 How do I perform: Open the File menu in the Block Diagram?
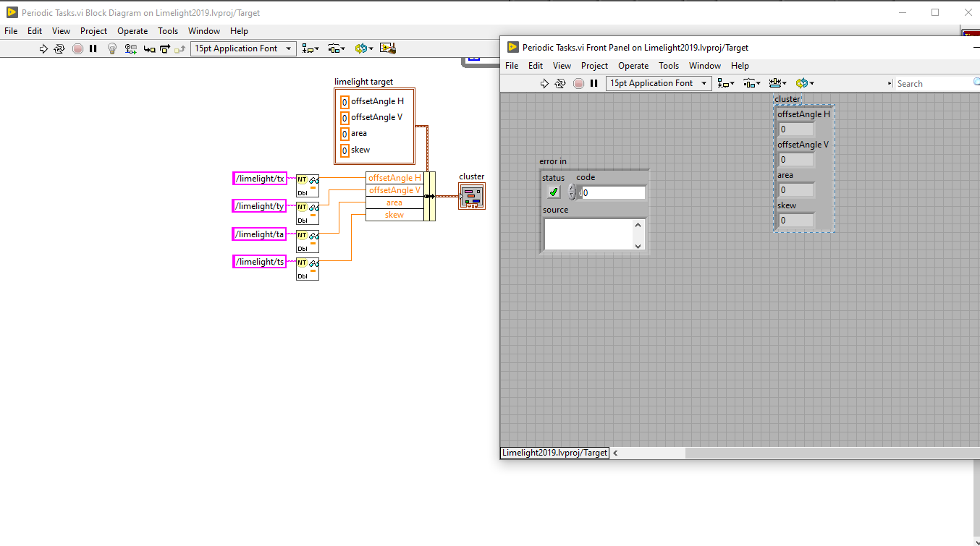pos(11,31)
